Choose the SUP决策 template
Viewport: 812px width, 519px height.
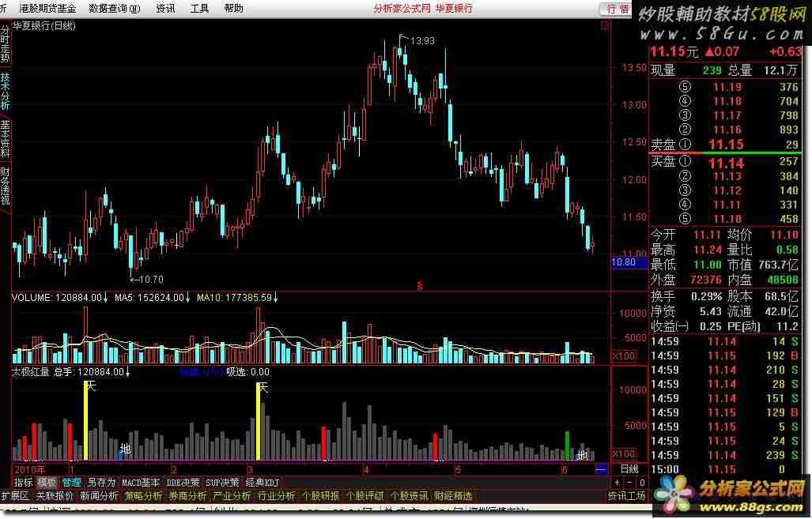coord(222,482)
